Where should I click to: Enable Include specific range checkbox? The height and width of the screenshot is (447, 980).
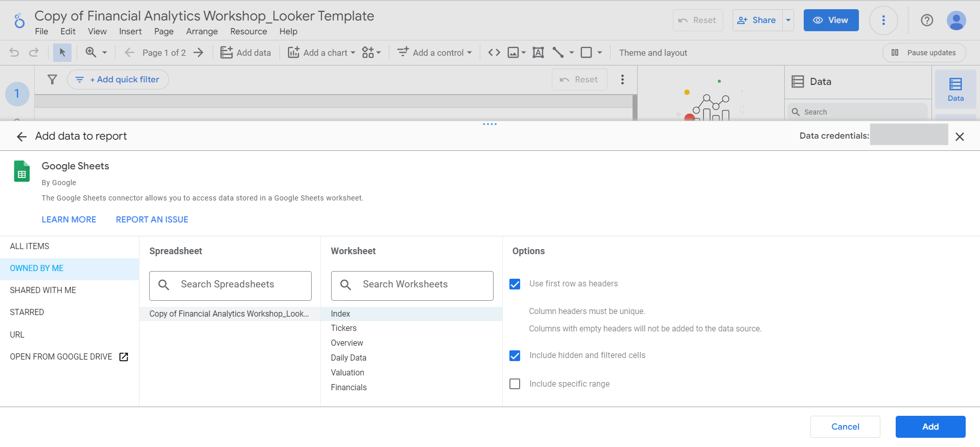[x=515, y=384]
